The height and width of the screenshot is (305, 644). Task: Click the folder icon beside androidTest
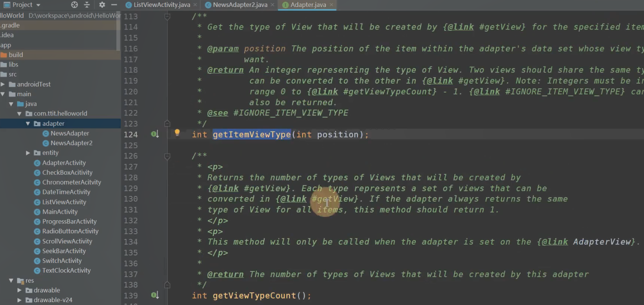pos(12,84)
